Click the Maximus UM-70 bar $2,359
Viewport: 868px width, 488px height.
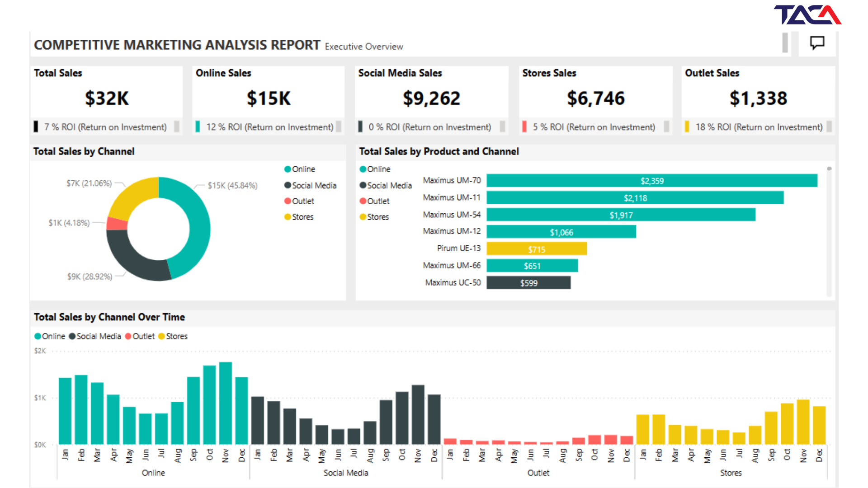(x=652, y=181)
